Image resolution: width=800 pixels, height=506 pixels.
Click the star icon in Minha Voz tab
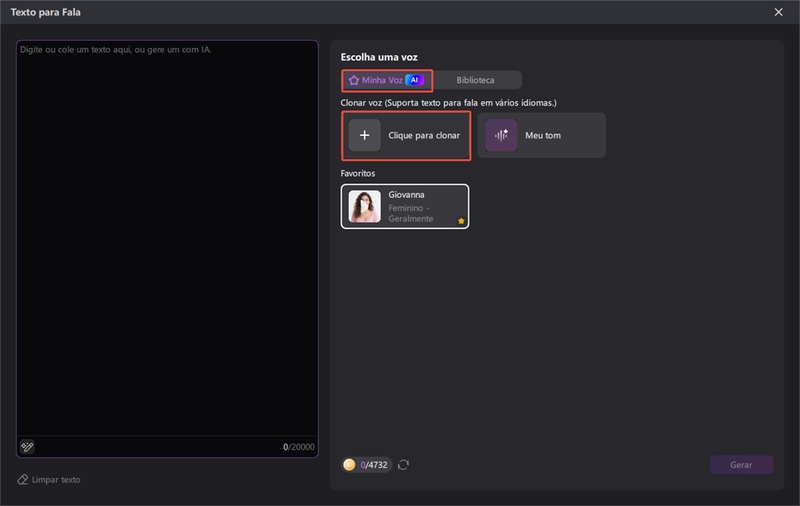(x=354, y=80)
